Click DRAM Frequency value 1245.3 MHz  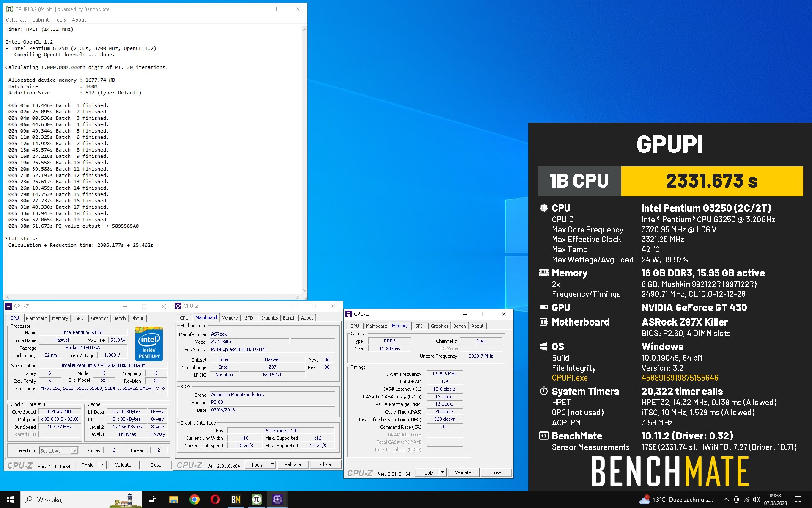pyautogui.click(x=444, y=374)
